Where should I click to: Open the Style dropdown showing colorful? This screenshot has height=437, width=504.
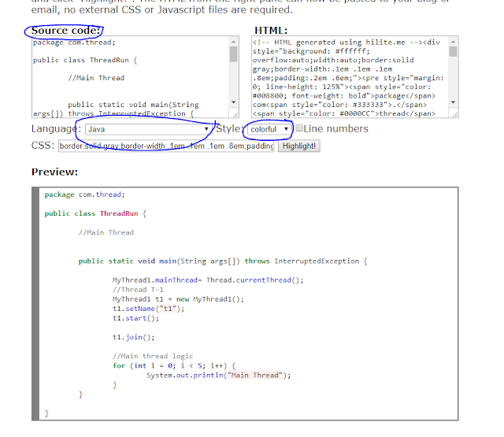(x=269, y=129)
